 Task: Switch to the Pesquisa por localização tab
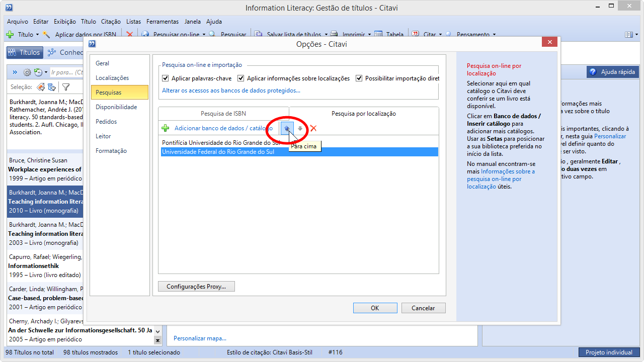pos(364,114)
